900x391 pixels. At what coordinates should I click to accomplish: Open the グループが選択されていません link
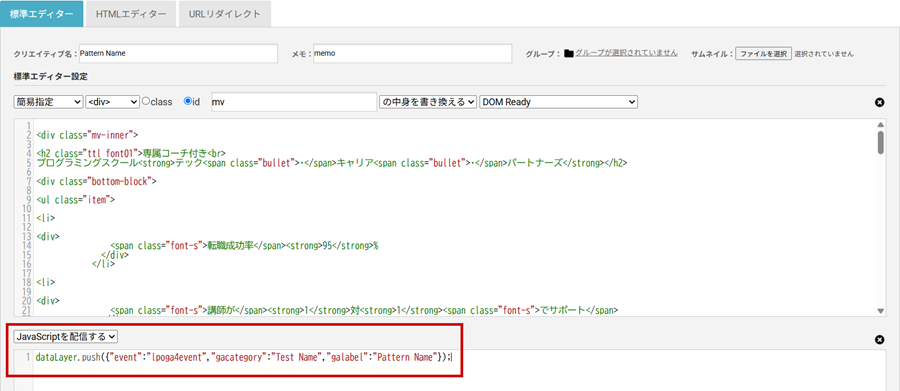point(626,53)
